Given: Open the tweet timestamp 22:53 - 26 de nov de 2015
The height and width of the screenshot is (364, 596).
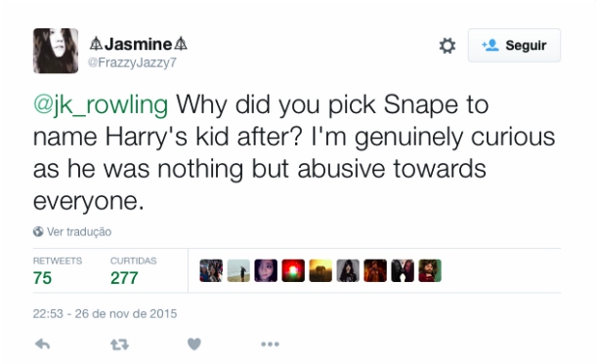Looking at the screenshot, I should (x=105, y=313).
